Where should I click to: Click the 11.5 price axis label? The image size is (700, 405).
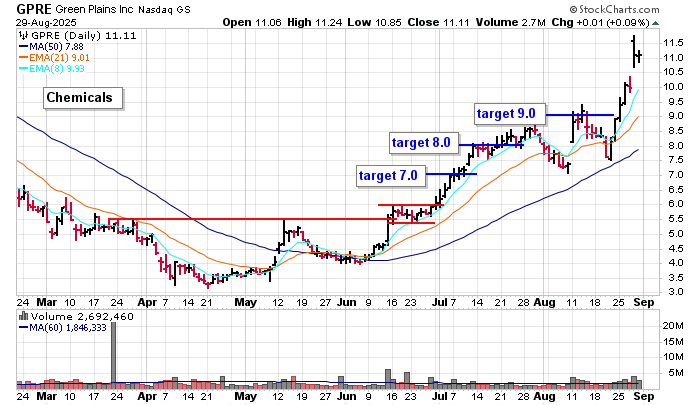[x=673, y=43]
